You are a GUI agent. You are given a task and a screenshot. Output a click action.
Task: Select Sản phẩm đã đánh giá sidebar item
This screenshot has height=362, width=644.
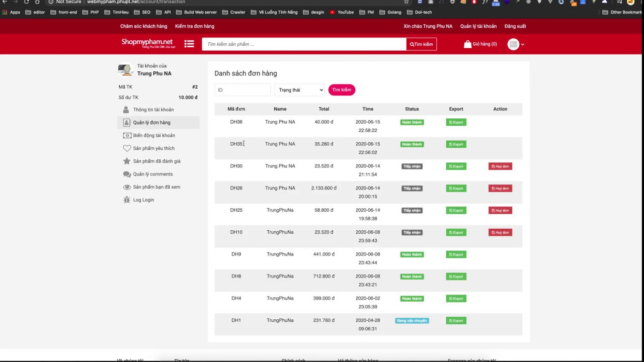click(x=158, y=161)
